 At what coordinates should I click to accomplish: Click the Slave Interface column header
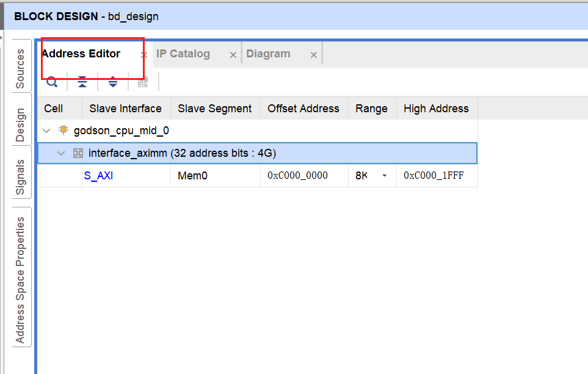(x=126, y=109)
